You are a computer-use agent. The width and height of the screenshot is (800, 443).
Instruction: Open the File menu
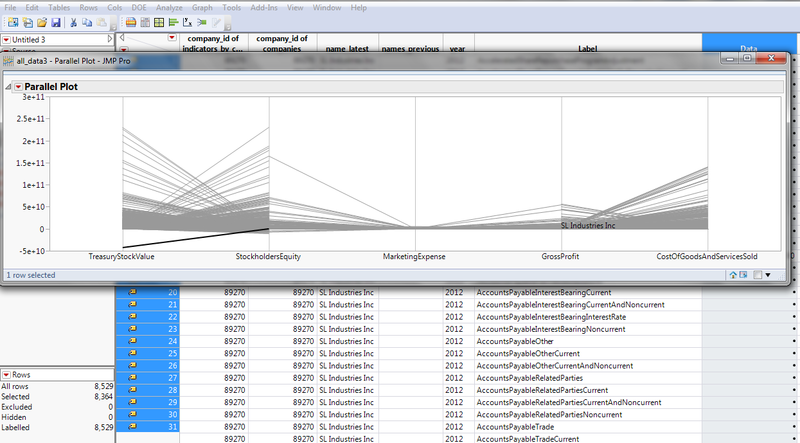coord(10,8)
